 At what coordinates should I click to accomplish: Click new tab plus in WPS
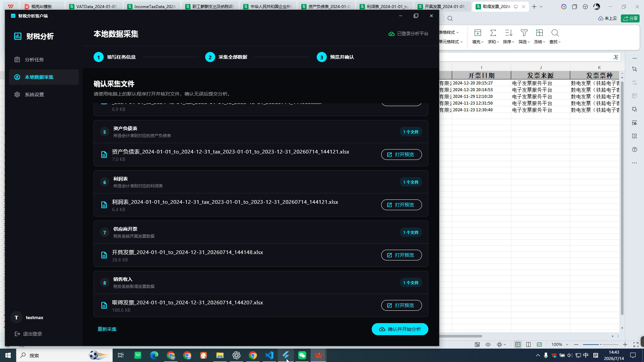pyautogui.click(x=534, y=7)
